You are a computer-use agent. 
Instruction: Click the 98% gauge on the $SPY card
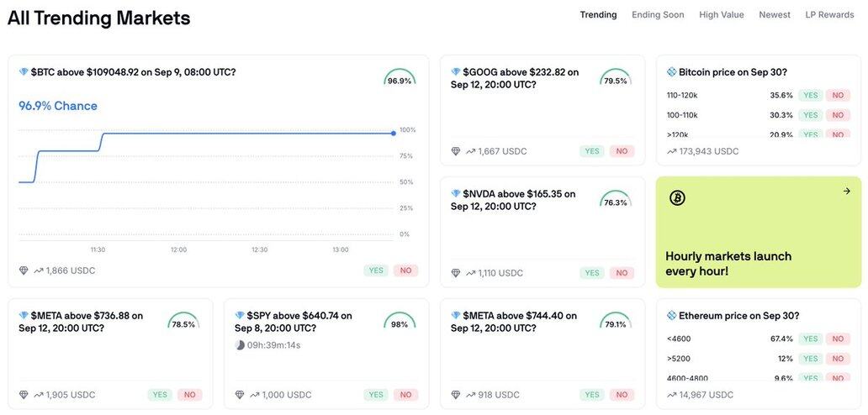click(400, 322)
